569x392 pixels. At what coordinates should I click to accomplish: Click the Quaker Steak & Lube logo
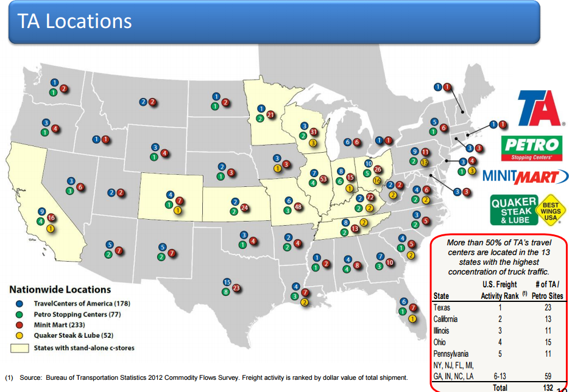coord(514,211)
